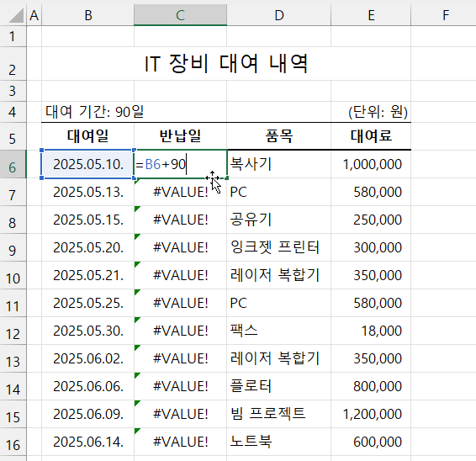The image size is (476, 461).
Task: Click the 600,000 fee cell
Action: [x=371, y=442]
